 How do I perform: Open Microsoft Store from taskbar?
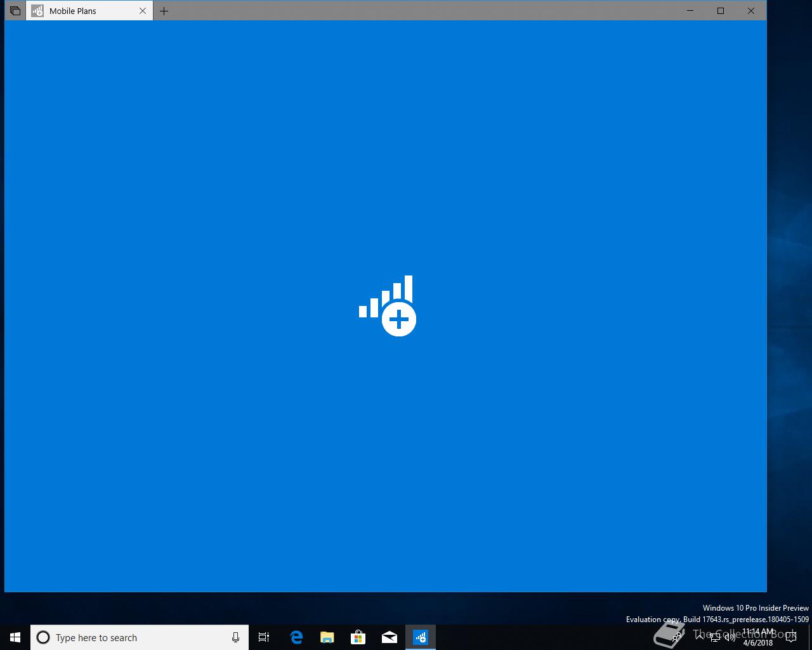358,637
